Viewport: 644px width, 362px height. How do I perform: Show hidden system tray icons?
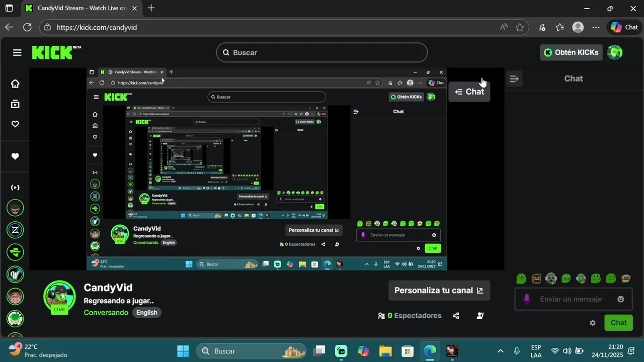[500, 351]
